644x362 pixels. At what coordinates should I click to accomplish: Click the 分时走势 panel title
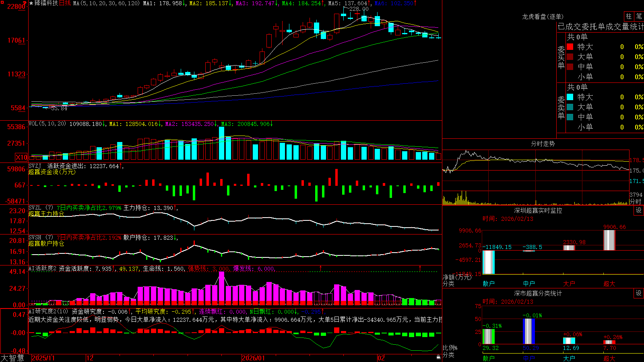pos(543,144)
